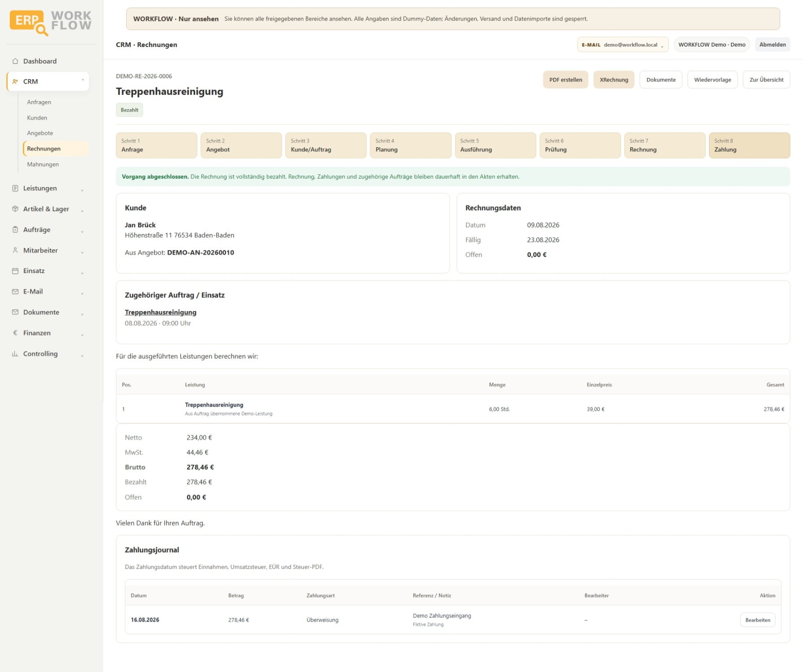Open the E-MAIL account dropdown
This screenshot has width=803, height=672.
[623, 45]
